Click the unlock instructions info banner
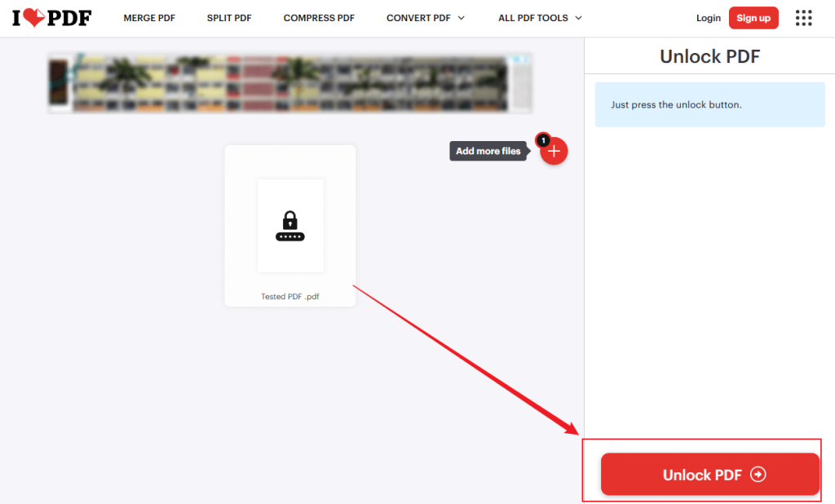The image size is (835, 504). 709,104
